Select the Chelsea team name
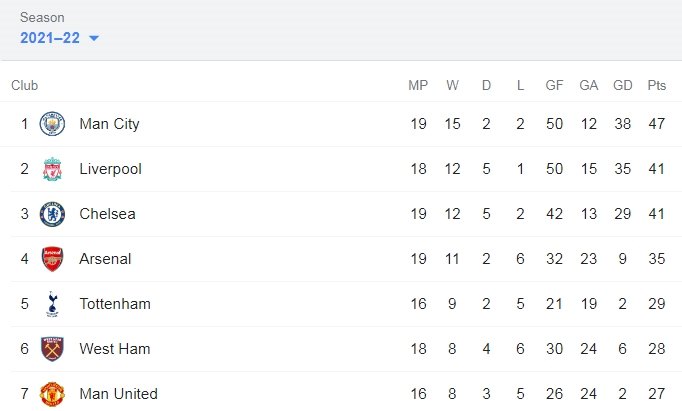 point(107,214)
